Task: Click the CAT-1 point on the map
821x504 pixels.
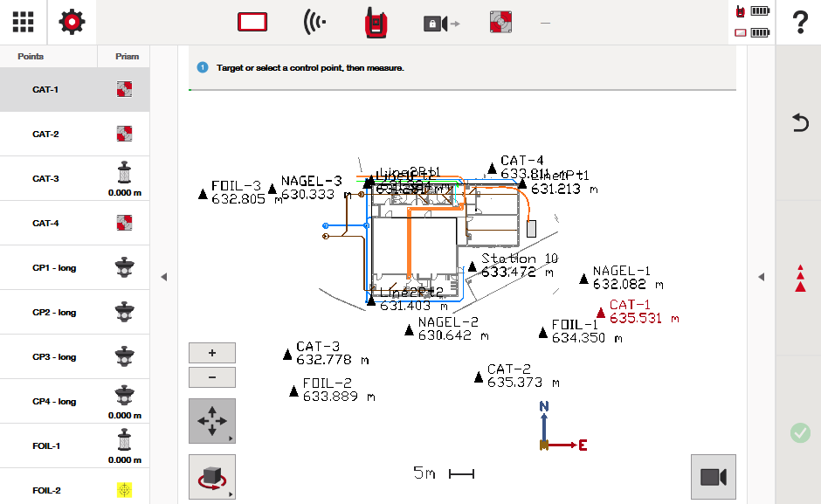Action: point(601,313)
